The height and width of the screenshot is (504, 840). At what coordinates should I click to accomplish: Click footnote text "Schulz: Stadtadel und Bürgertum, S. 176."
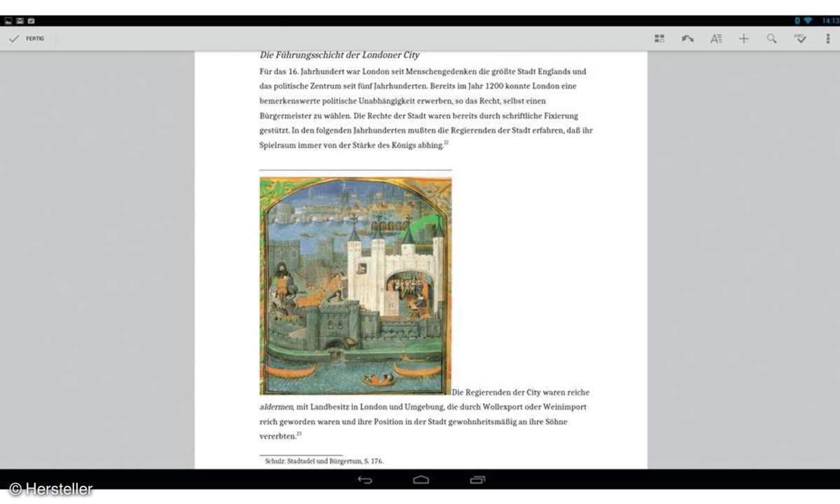click(x=324, y=461)
